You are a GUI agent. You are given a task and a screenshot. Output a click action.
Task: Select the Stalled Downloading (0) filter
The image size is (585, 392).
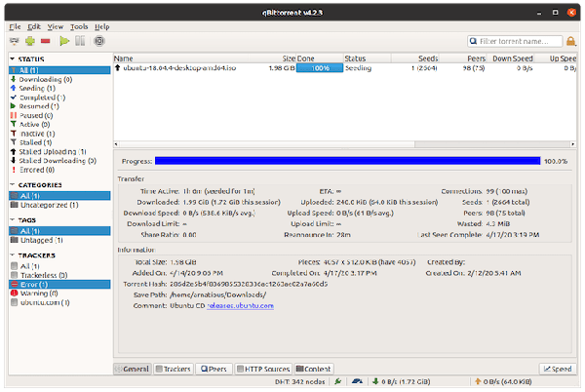coord(59,161)
